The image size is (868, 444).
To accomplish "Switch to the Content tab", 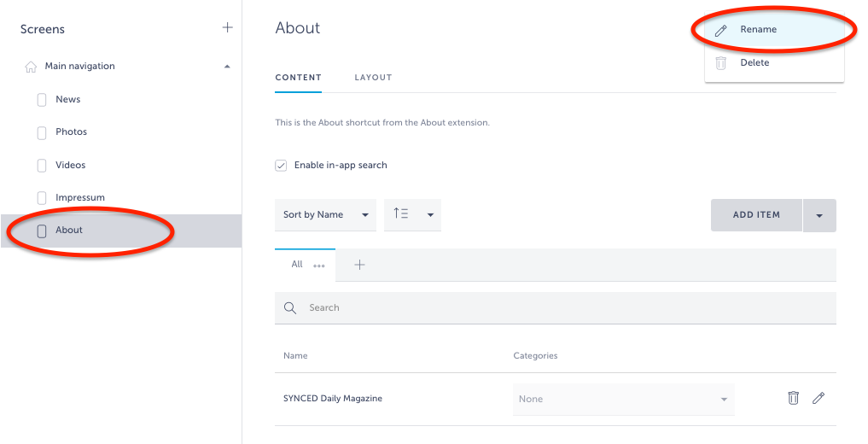I will [x=299, y=78].
